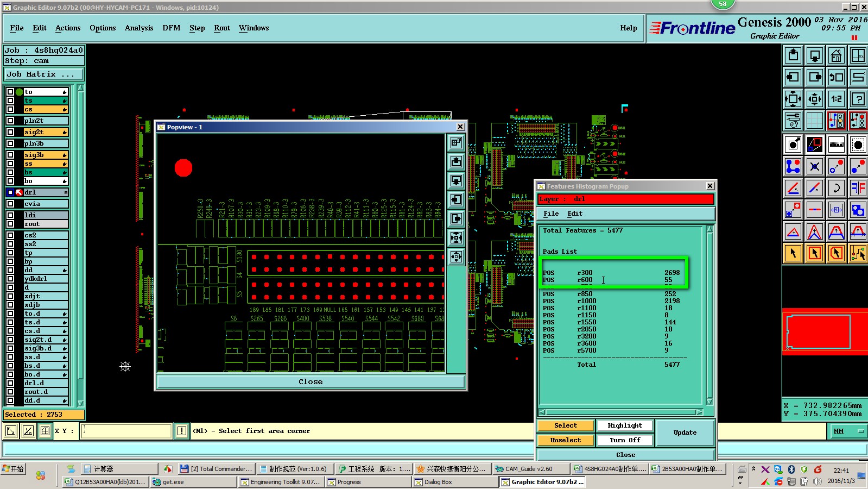Click the Select button in histogram popup

click(x=565, y=425)
